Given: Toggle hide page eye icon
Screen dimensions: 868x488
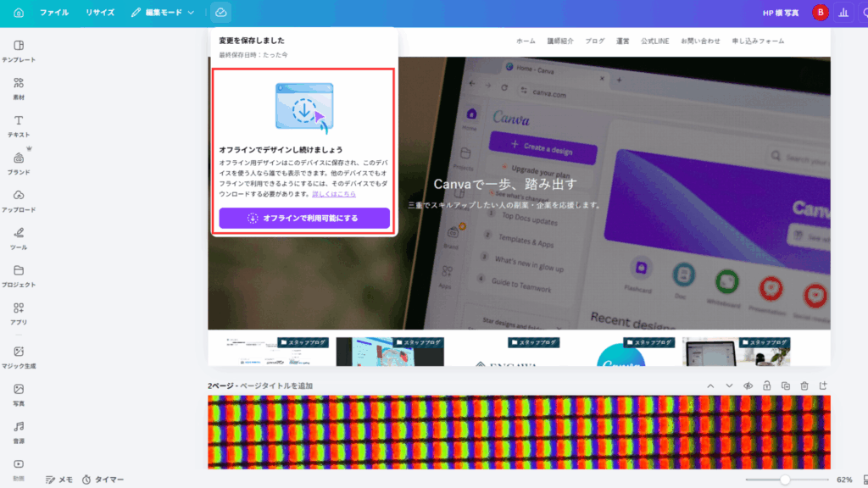Looking at the screenshot, I should coord(748,386).
